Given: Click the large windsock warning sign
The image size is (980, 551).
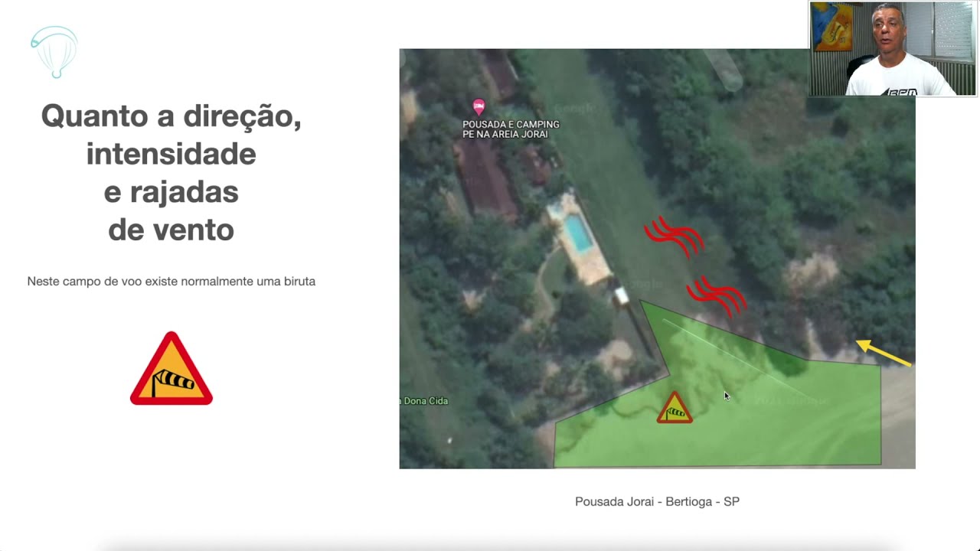Looking at the screenshot, I should 171,369.
